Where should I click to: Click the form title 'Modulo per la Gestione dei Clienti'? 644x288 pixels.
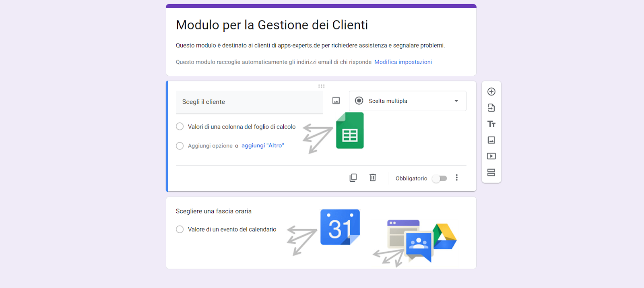tap(272, 25)
